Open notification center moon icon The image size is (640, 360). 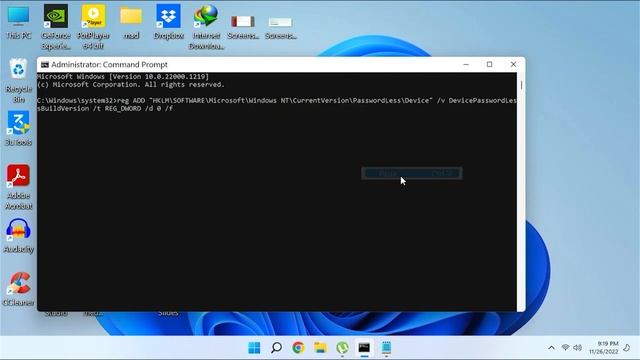[x=627, y=348]
